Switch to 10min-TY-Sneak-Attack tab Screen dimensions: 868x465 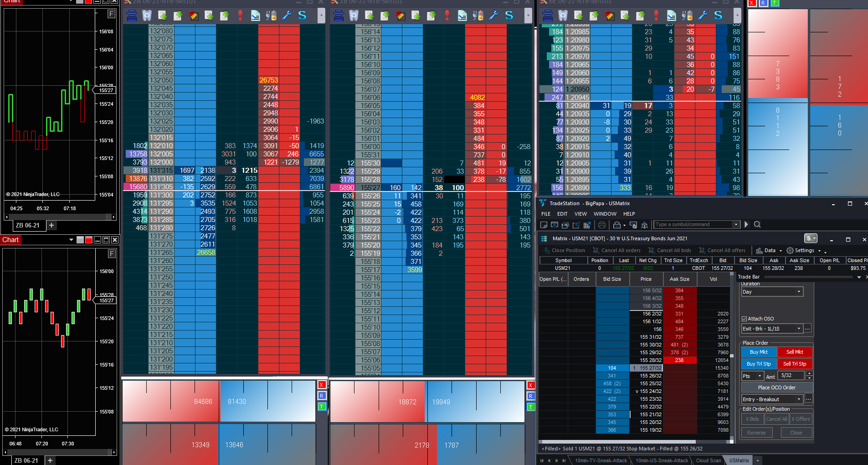coord(601,460)
